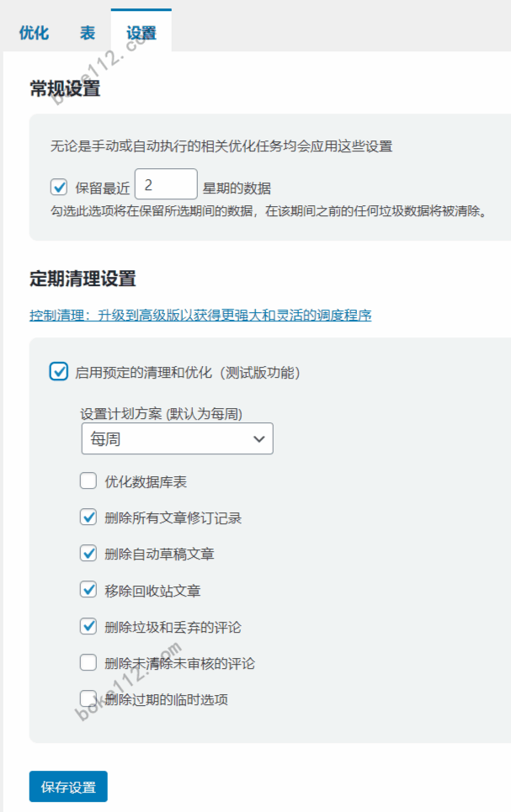The width and height of the screenshot is (511, 812).
Task: Click the weeks number input showing 2
Action: 166,183
